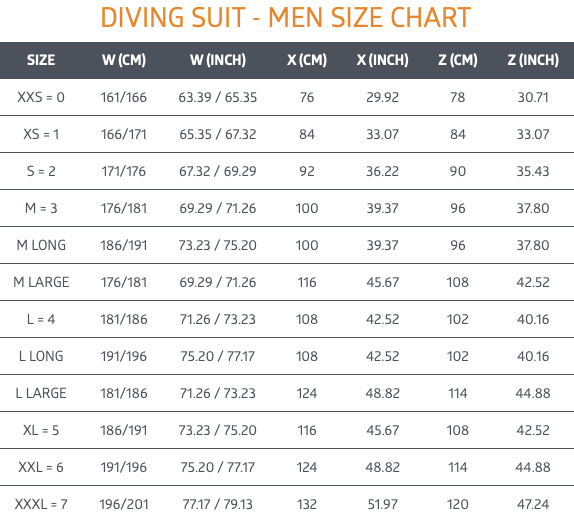Click X (CM) '84' in XS row
The image size is (574, 516).
click(x=307, y=134)
